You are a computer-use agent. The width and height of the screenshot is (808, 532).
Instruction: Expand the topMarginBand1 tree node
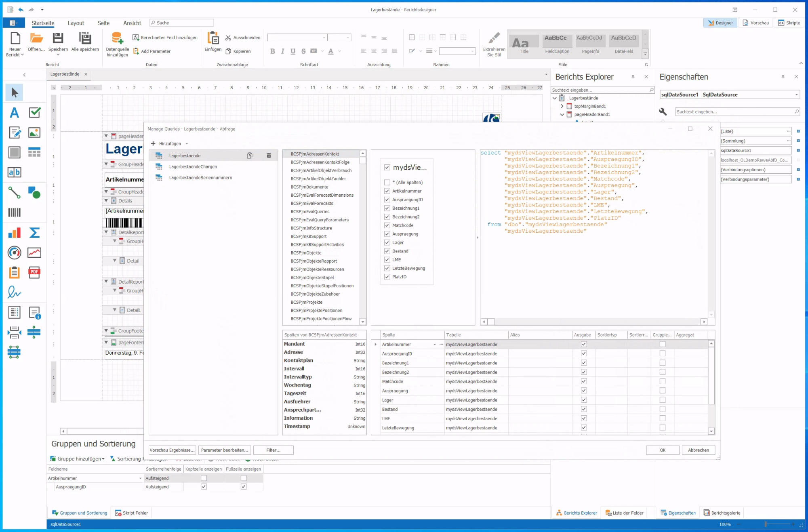click(x=562, y=106)
